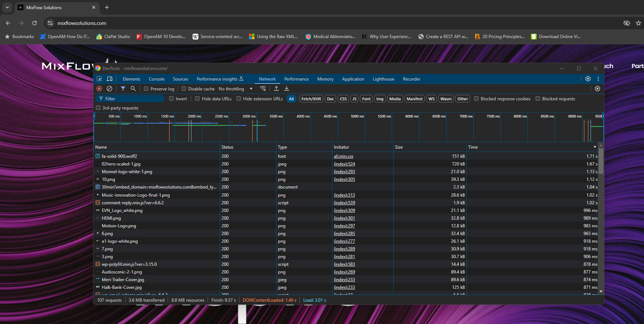The width and height of the screenshot is (644, 324).
Task: Open all.min.css initiator link
Action: point(343,156)
